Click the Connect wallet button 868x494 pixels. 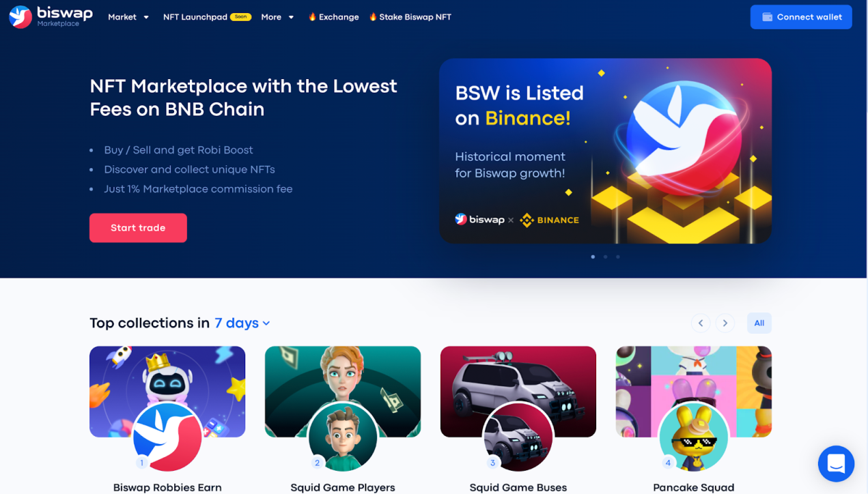click(801, 17)
